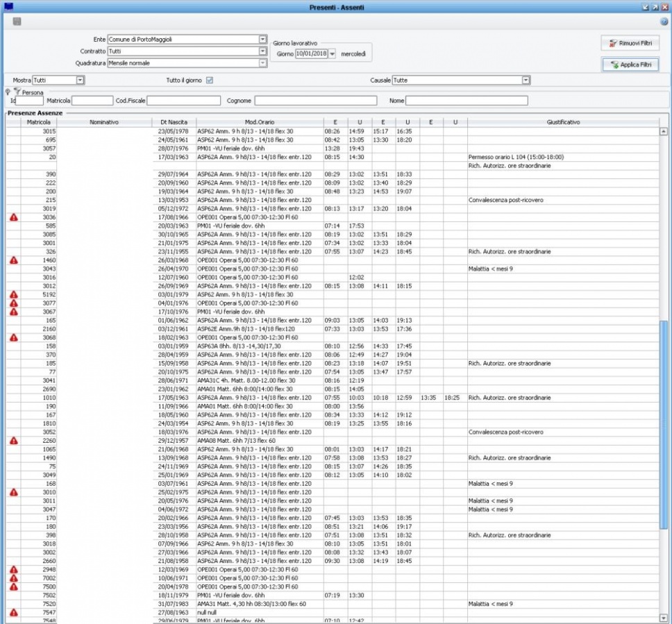Open the Giorno date picker arrow
The width and height of the screenshot is (672, 624).
pos(332,53)
